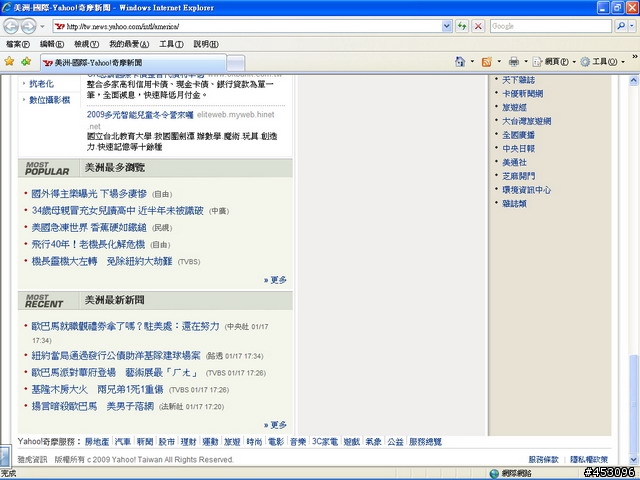This screenshot has width=640, height=480.
Task: Open headline 歐巴馬就職觀禮券拿了嗎
Action: 125,327
